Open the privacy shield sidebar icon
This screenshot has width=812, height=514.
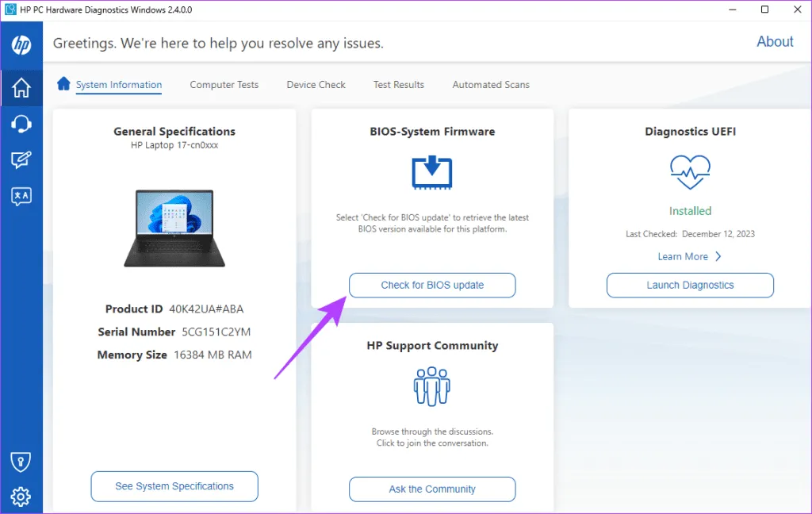(21, 462)
